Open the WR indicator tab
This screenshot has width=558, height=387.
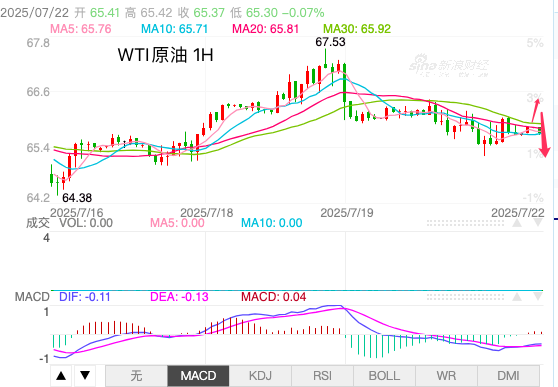446,376
